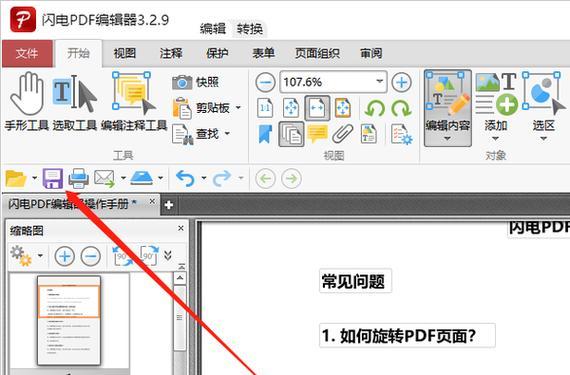Select the text selection tool (选取工具)
The image size is (570, 375).
75,102
